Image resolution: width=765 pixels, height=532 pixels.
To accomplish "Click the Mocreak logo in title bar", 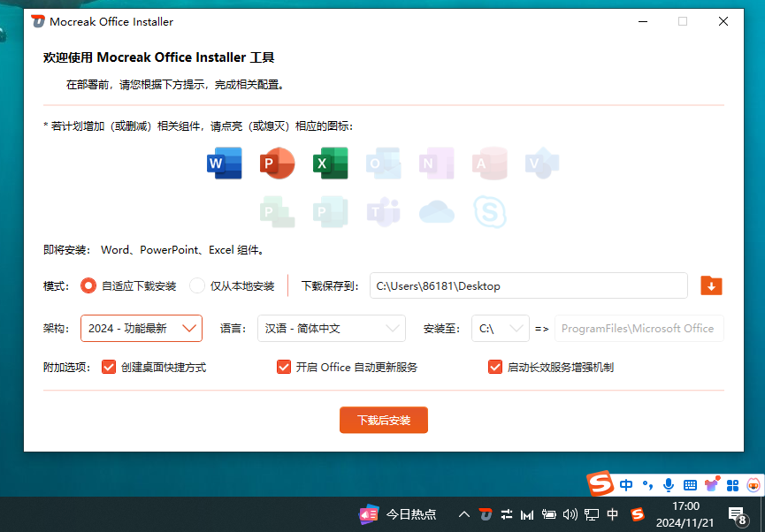I will (x=37, y=21).
